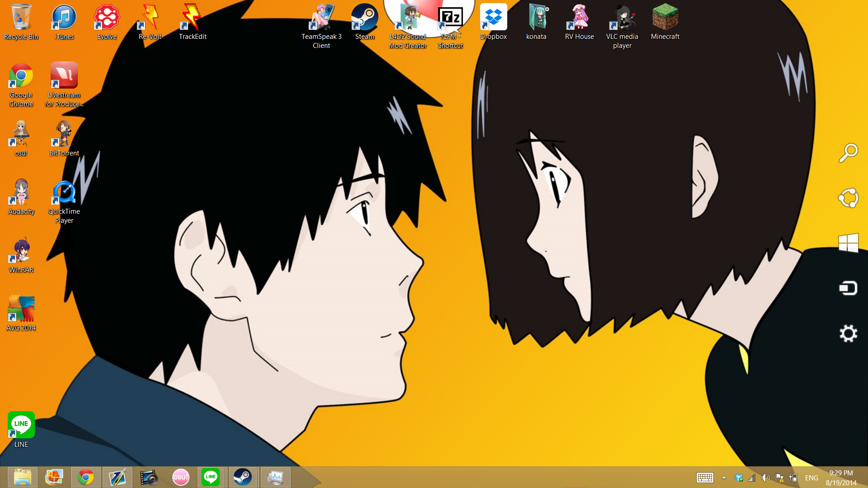Open the Settings charm gear
Viewport: 868px width, 488px height.
[848, 334]
